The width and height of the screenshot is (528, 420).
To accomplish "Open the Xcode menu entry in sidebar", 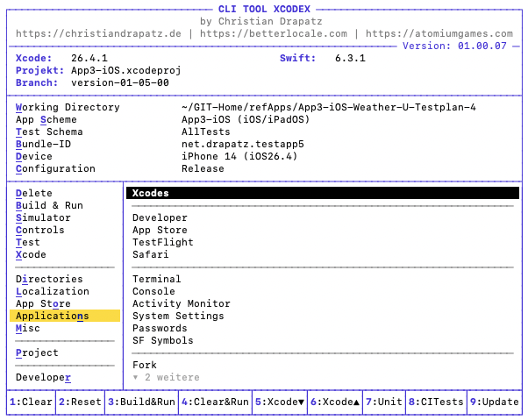I will [31, 254].
